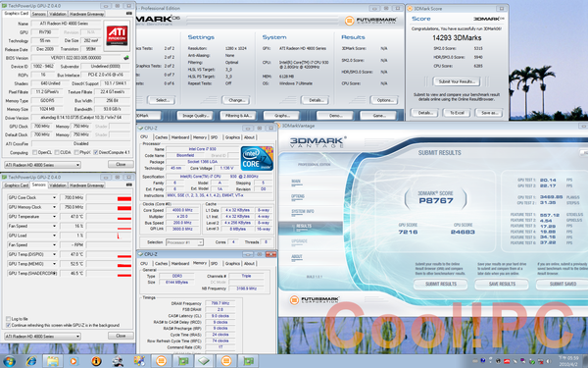Open Windows Explorer folder on the taskbar
Viewport: 588px width, 368px height.
coord(53,361)
